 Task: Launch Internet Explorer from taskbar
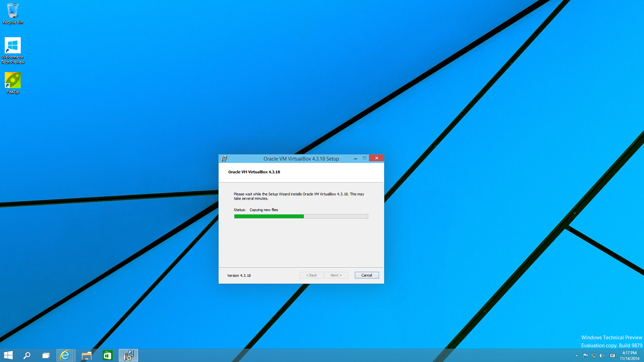pos(65,356)
